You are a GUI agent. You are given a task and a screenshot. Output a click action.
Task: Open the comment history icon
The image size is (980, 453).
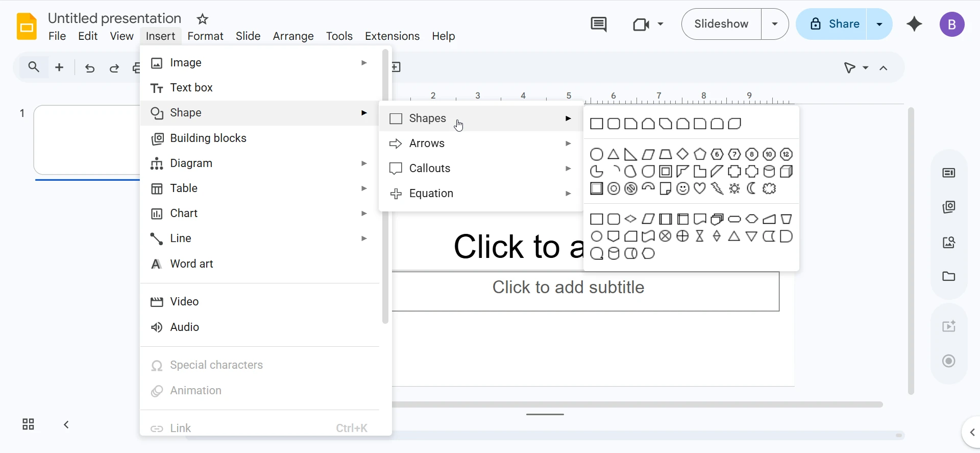pyautogui.click(x=598, y=24)
